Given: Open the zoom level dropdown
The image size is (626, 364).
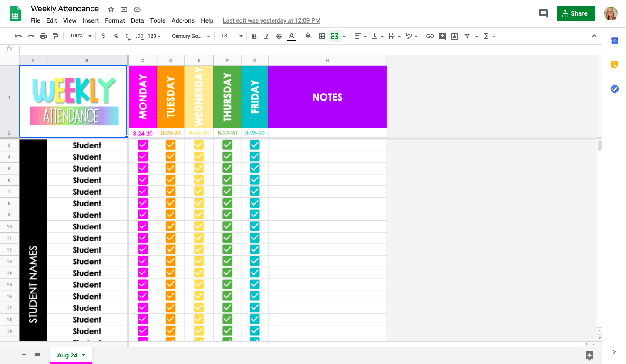Looking at the screenshot, I should [80, 36].
